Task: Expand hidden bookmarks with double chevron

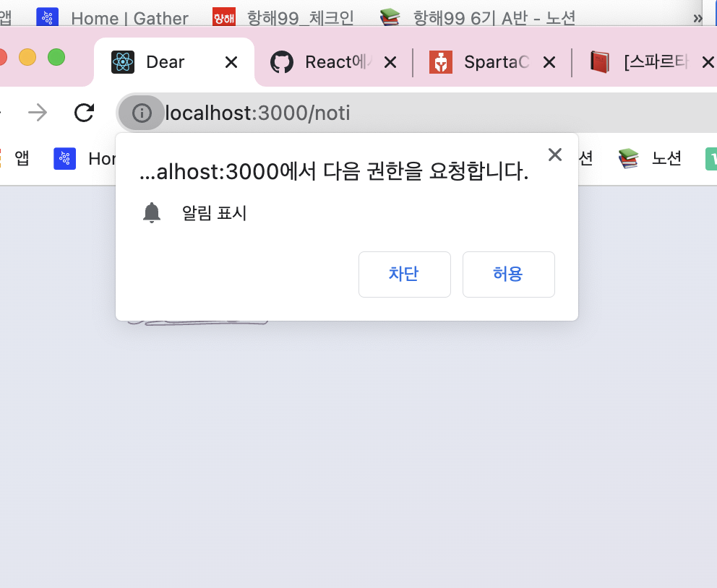Action: [697, 18]
